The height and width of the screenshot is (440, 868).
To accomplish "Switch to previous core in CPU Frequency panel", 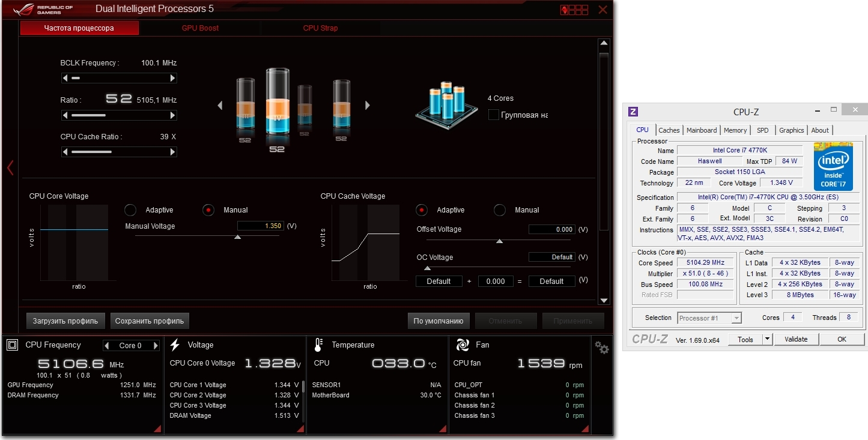I will click(107, 345).
